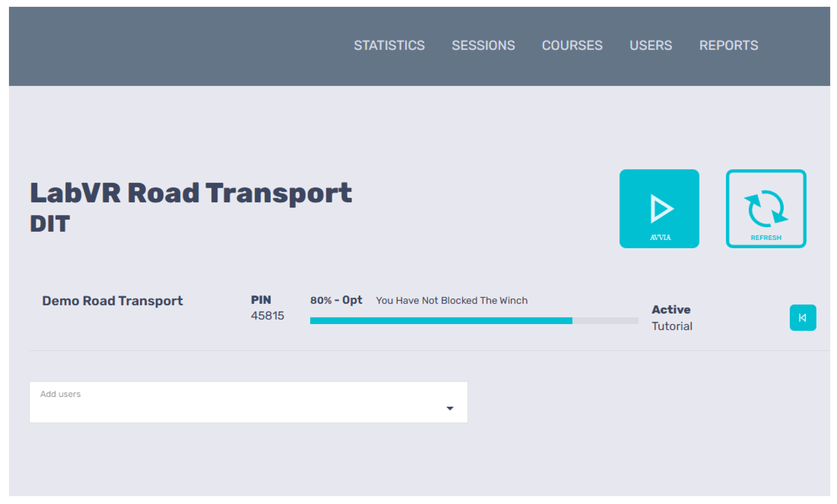Click the skip-to-start icon on Demo Road Transport row
This screenshot has height=504, width=837.
pyautogui.click(x=803, y=318)
